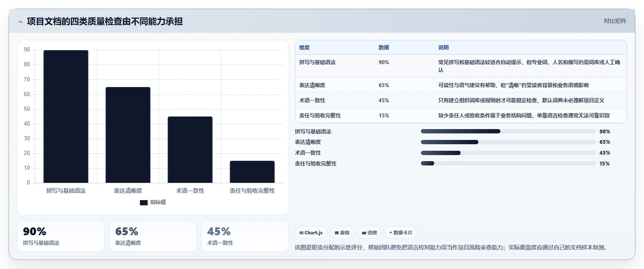The image size is (644, 269).
Task: Toggle the 指标值 legend swatch
Action: point(144,203)
